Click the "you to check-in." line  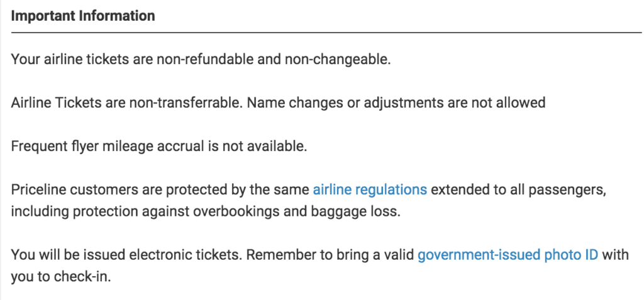click(x=60, y=275)
